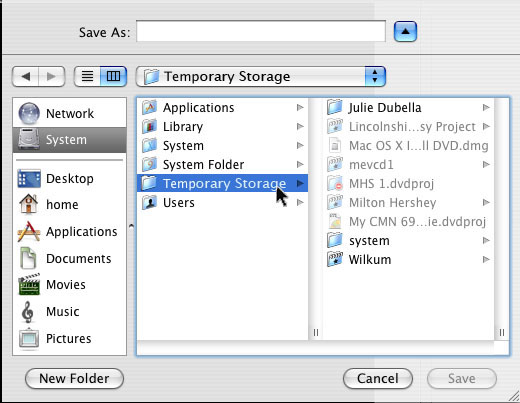This screenshot has height=403, width=520.
Task: Open the Temporary Storage location popup
Action: [x=261, y=76]
